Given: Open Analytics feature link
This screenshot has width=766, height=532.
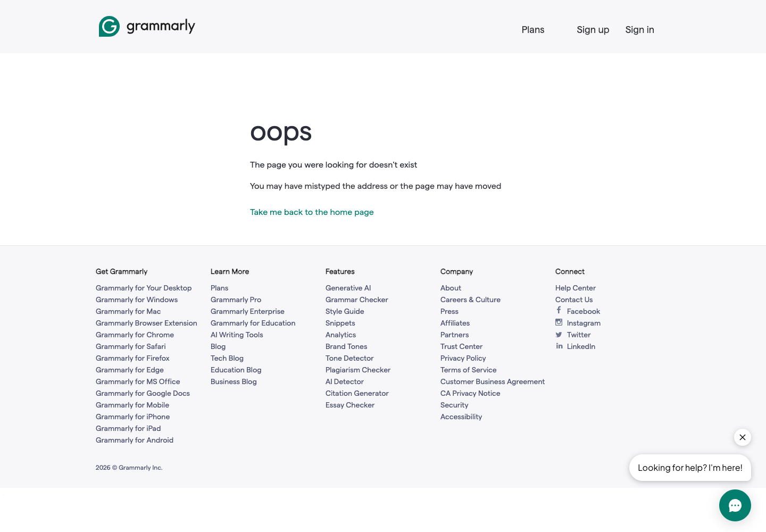Looking at the screenshot, I should 340,335.
